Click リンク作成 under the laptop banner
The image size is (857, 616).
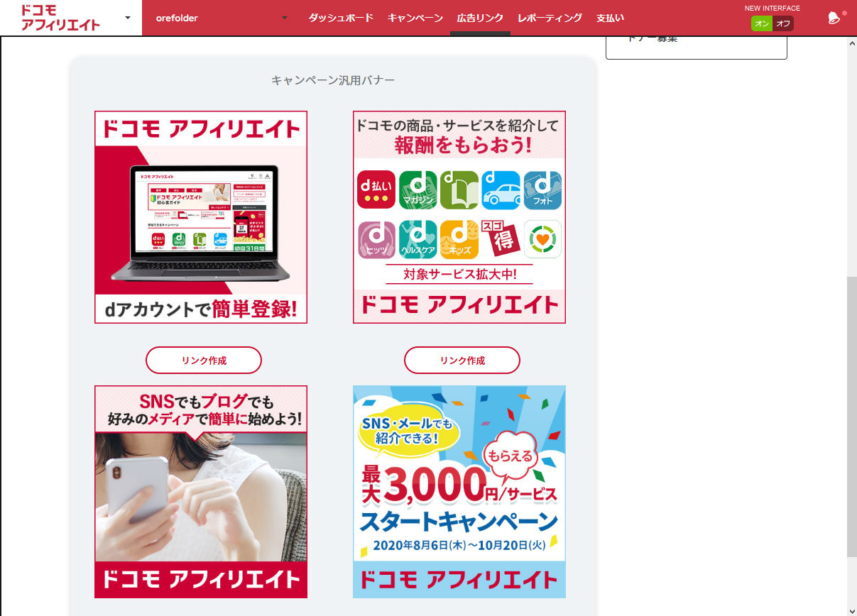pyautogui.click(x=204, y=361)
